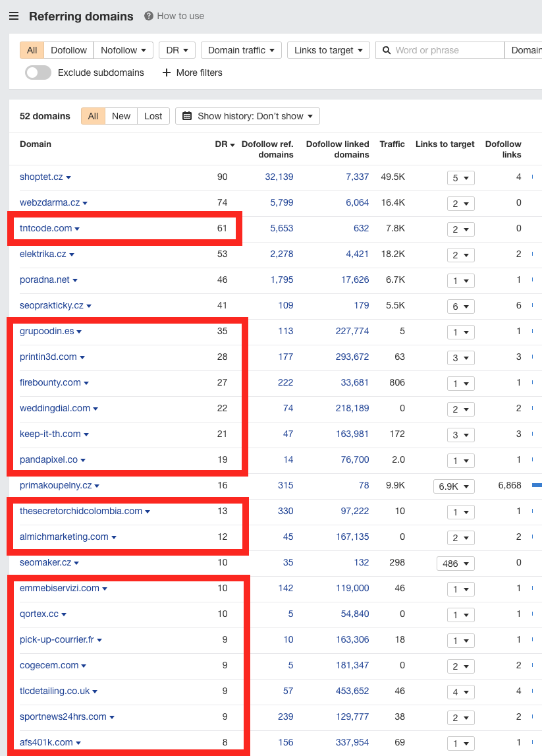Open thesecretorchidcolombia.com link
This screenshot has height=756, width=542.
[x=81, y=511]
